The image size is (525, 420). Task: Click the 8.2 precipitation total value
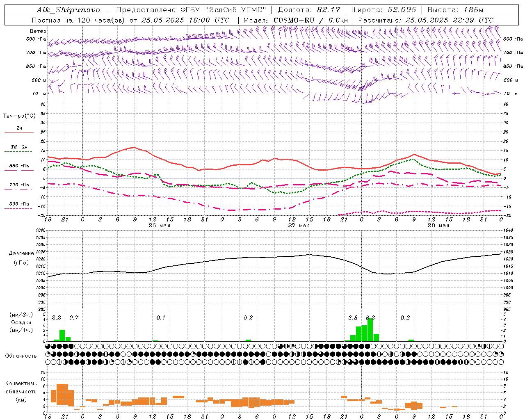[x=370, y=318]
